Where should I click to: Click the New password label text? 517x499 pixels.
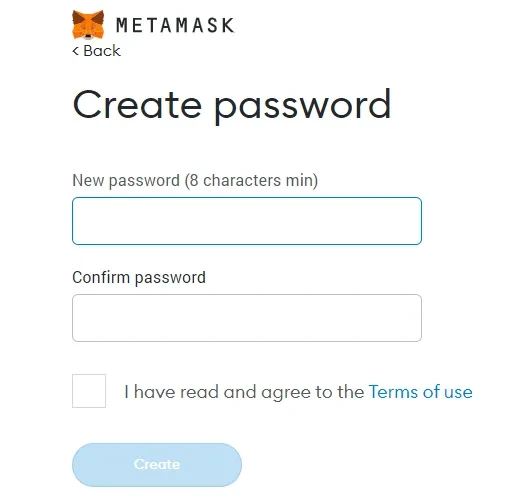tap(126, 181)
